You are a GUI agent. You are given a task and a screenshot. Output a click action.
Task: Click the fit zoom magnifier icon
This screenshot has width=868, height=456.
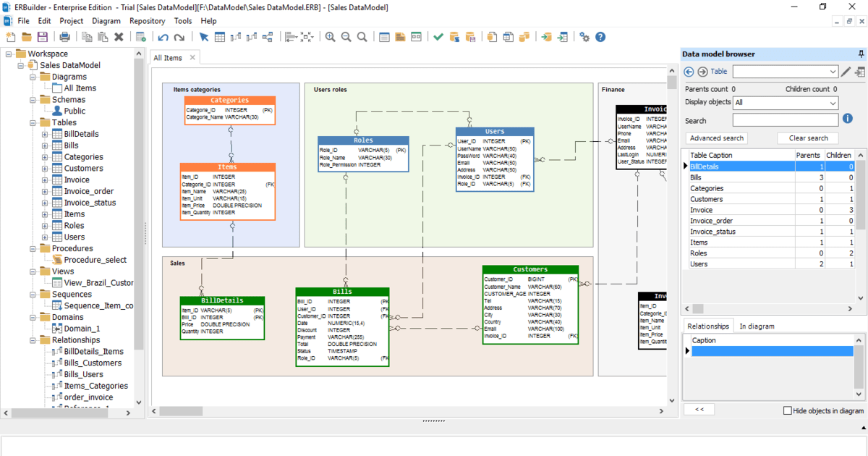click(x=362, y=37)
